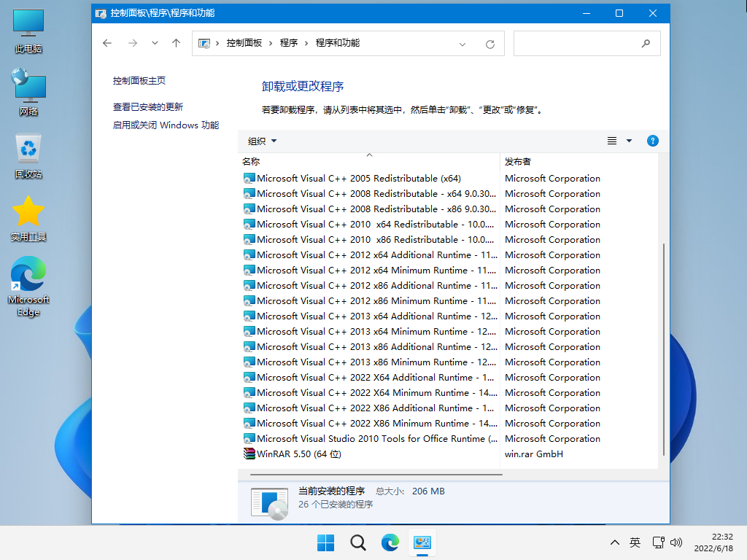The width and height of the screenshot is (747, 560).
Task: Refresh the Programs and Features list
Action: pyautogui.click(x=489, y=44)
